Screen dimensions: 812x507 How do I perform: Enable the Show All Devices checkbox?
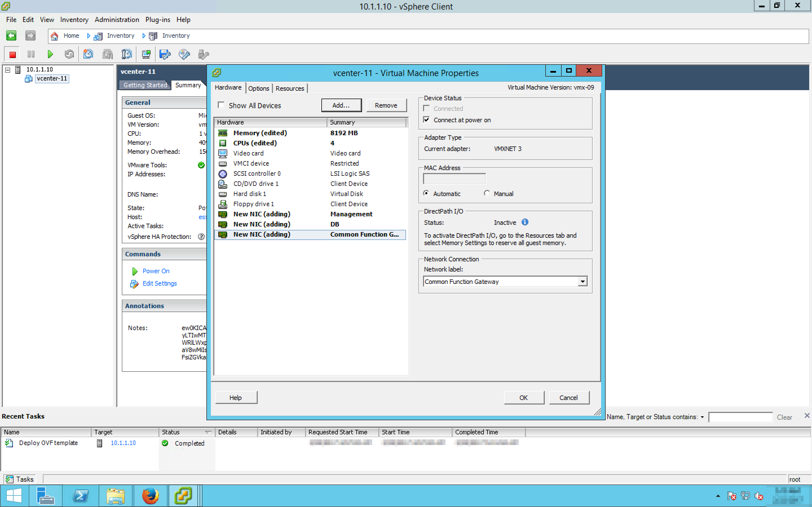pos(221,105)
